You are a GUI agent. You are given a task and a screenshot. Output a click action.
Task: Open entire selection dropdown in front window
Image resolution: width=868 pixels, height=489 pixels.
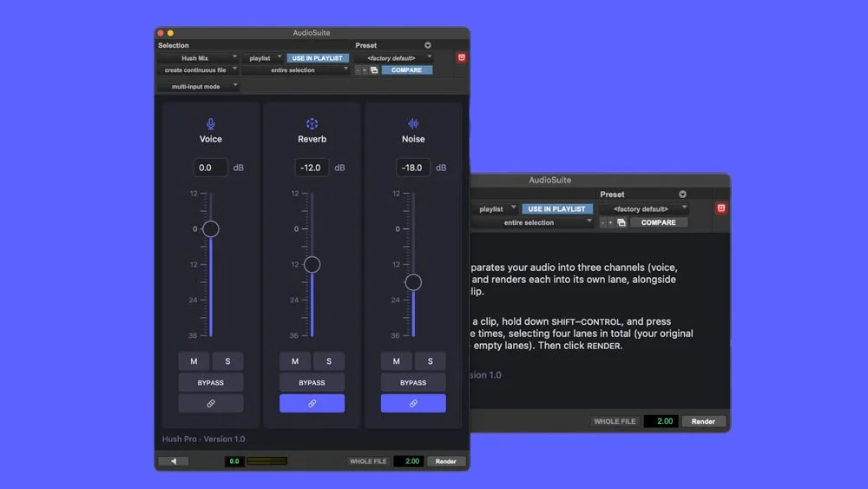[x=296, y=70]
